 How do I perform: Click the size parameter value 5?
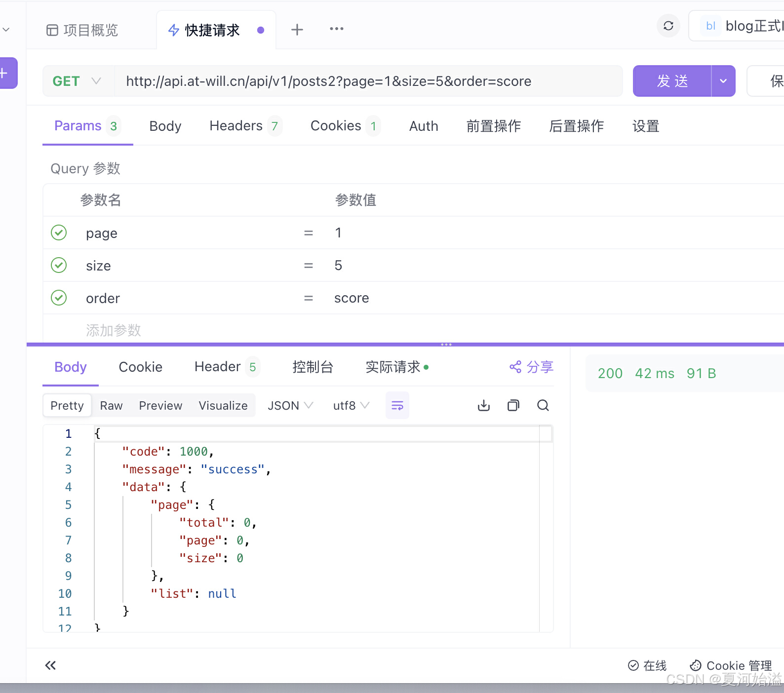[338, 265]
